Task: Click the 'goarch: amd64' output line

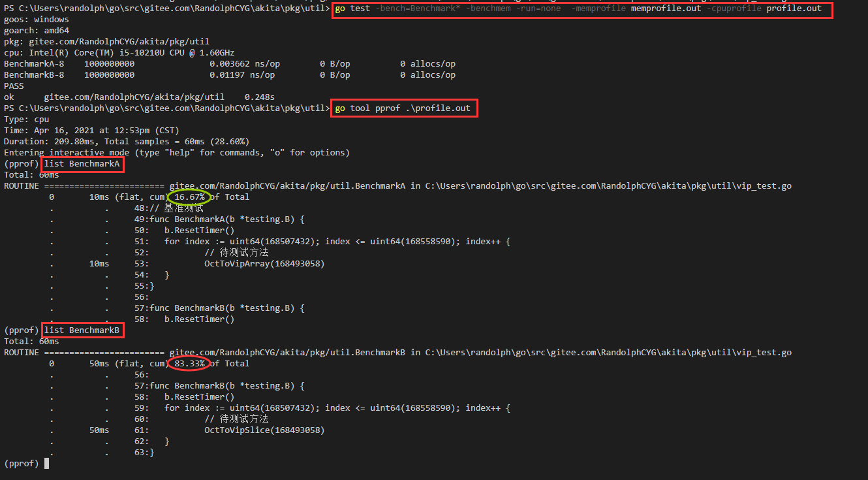Action: click(36, 31)
